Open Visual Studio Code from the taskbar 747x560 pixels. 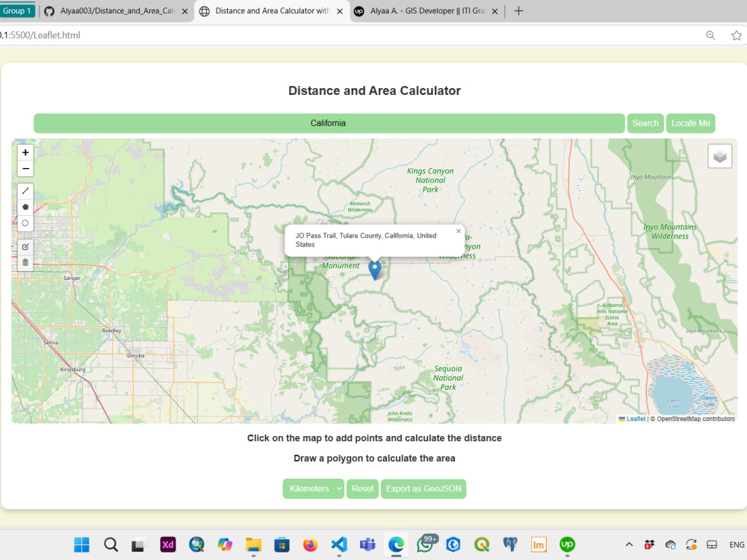(339, 544)
